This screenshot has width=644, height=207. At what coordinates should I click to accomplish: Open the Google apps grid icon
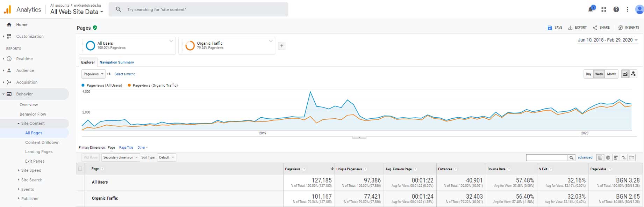(604, 9)
